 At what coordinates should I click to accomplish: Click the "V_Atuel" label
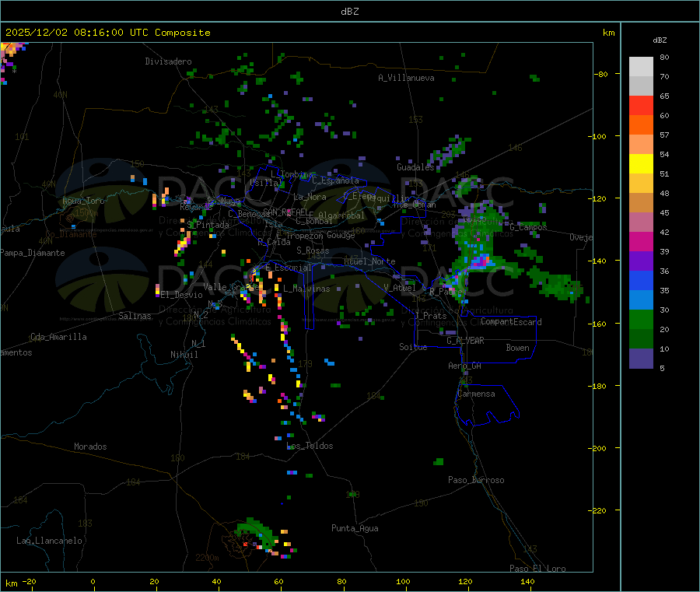point(399,288)
